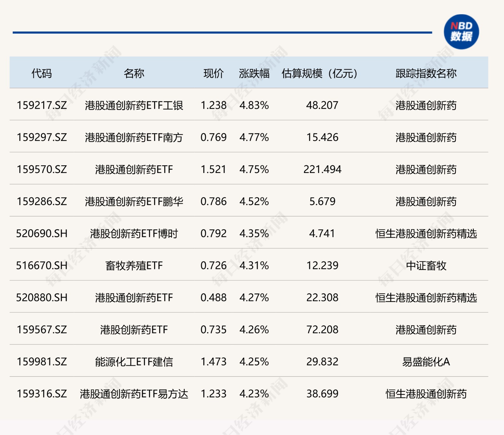Select the 名称 column header

point(134,73)
